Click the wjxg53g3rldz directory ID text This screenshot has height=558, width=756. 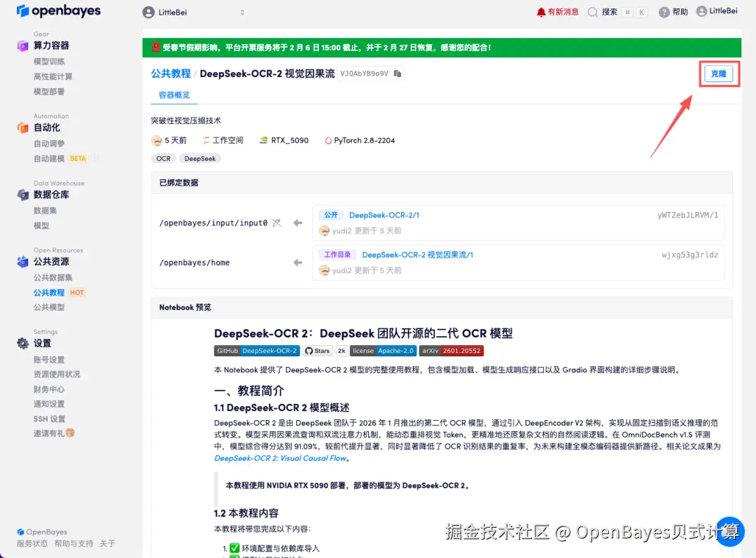(690, 255)
